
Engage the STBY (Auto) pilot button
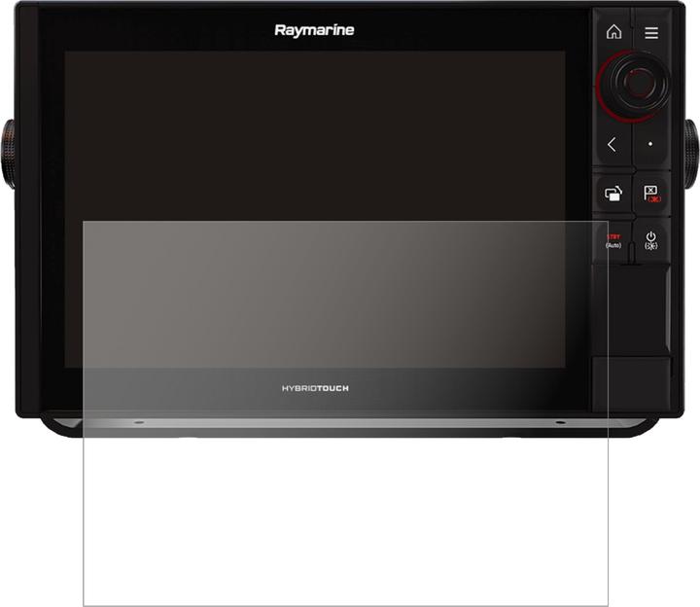(613, 241)
